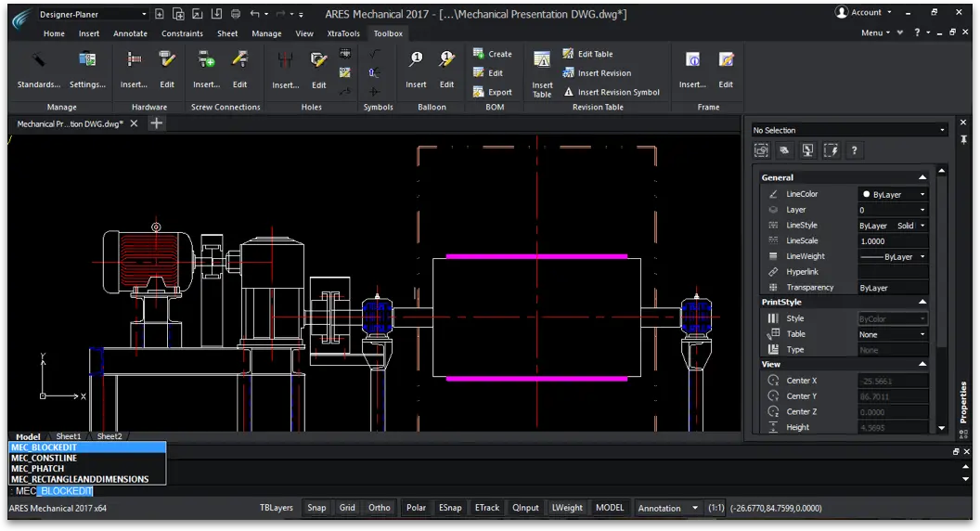Click the Insert Revision button

pos(597,73)
